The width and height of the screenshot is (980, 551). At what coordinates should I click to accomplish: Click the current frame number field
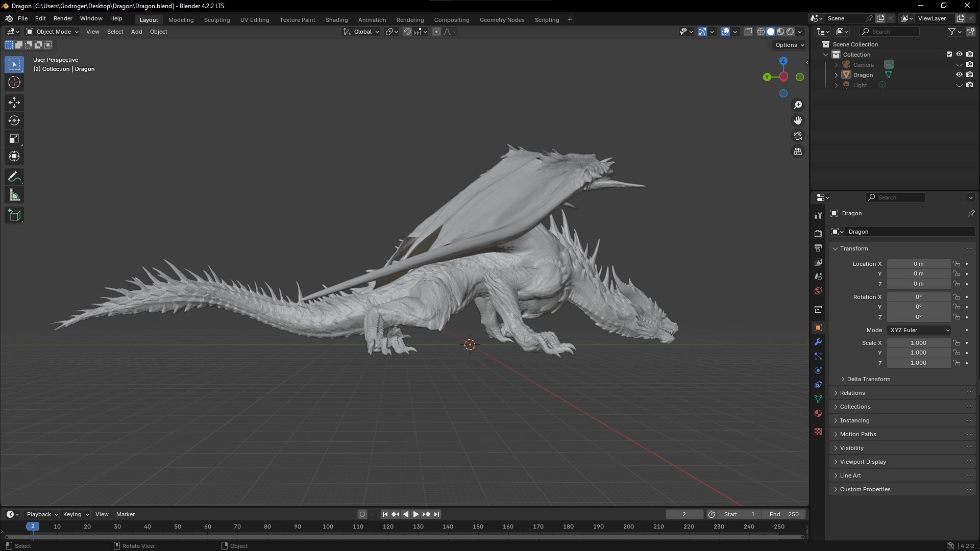(684, 514)
